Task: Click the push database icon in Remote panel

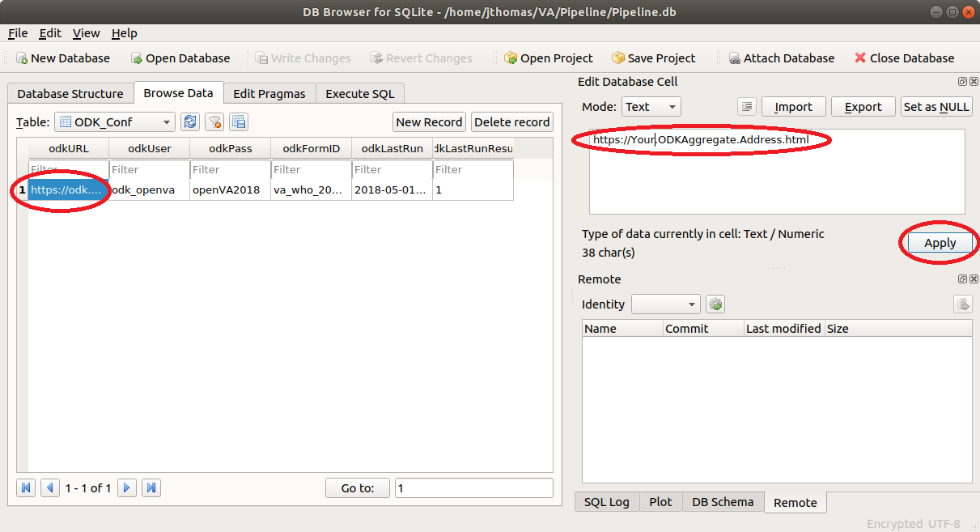Action: (x=962, y=304)
